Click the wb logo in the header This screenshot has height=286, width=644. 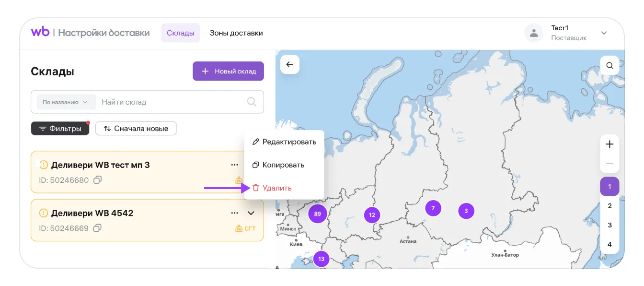click(x=40, y=32)
